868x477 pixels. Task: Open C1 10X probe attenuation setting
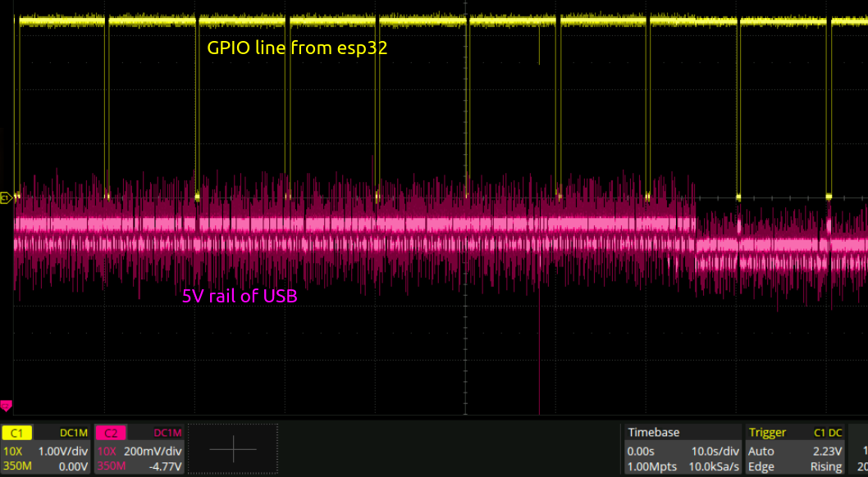point(12,451)
